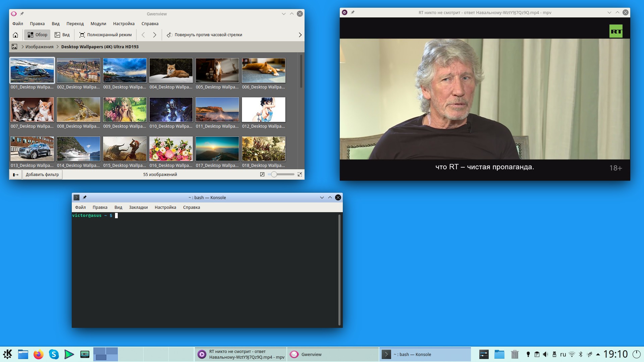Enter fullscreen mode via Полноэкранный режим
The image size is (644, 362).
(105, 35)
